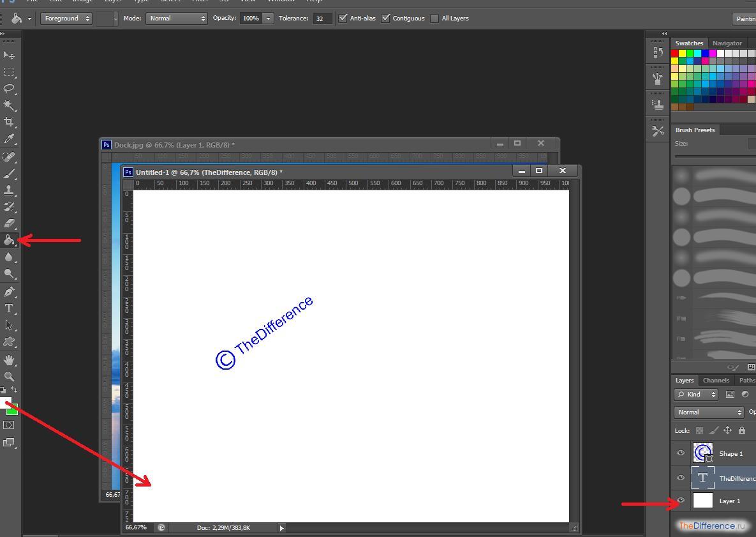756x537 pixels.
Task: Select the Healing Brush tool
Action: [x=9, y=157]
